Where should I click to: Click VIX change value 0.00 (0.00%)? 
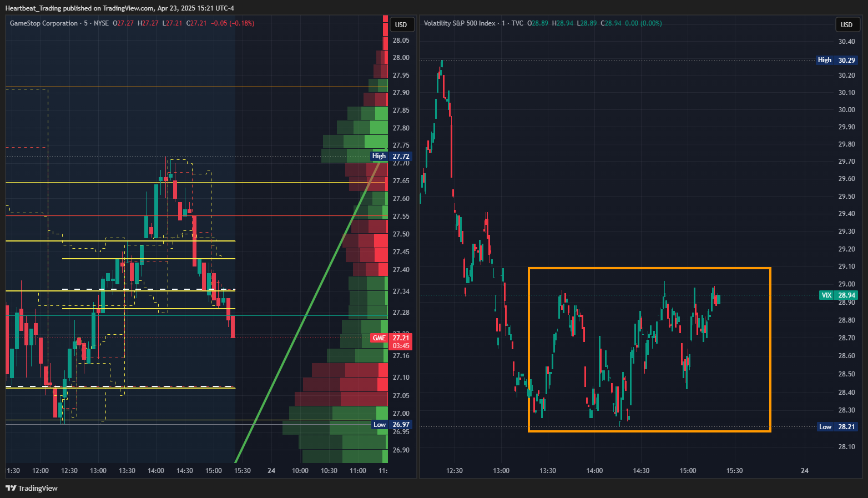pos(643,23)
